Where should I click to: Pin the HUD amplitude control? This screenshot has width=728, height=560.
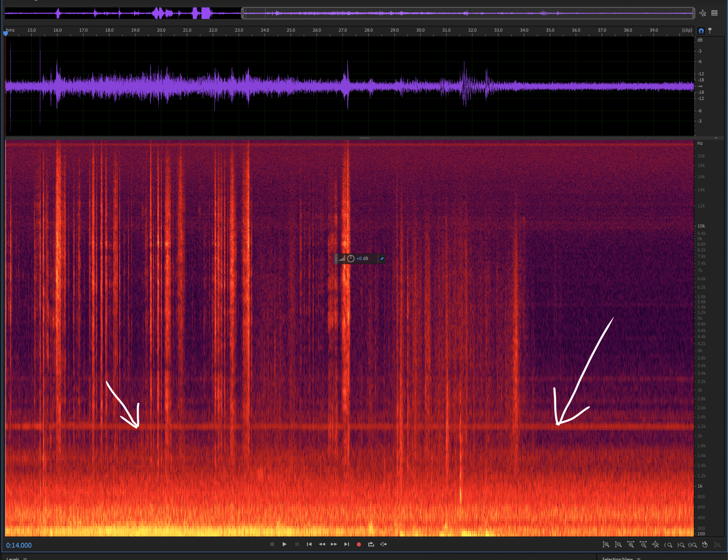[x=381, y=259]
